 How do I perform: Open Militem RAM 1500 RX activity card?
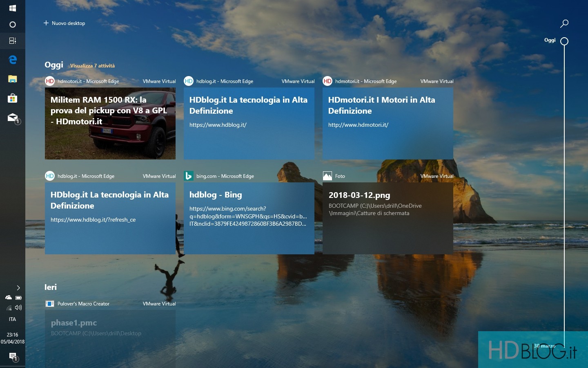(x=110, y=123)
